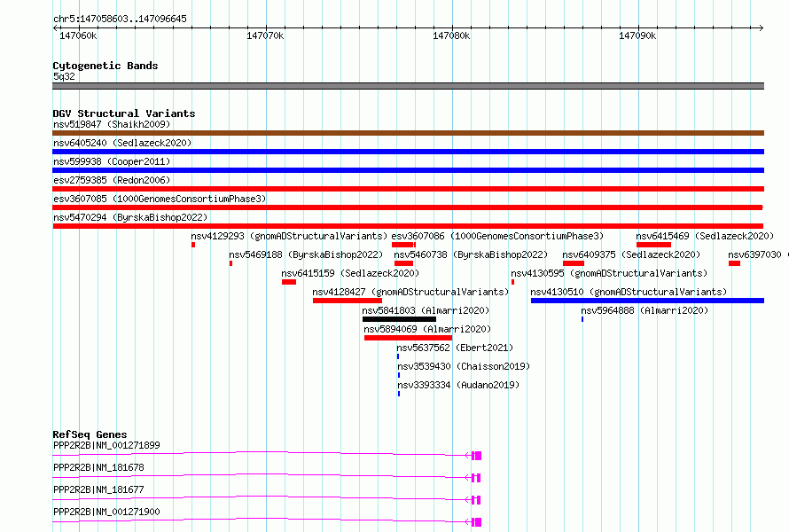Open nsv5841803 (Almarri2020) variant
This screenshot has height=532, width=789.
[x=426, y=310]
